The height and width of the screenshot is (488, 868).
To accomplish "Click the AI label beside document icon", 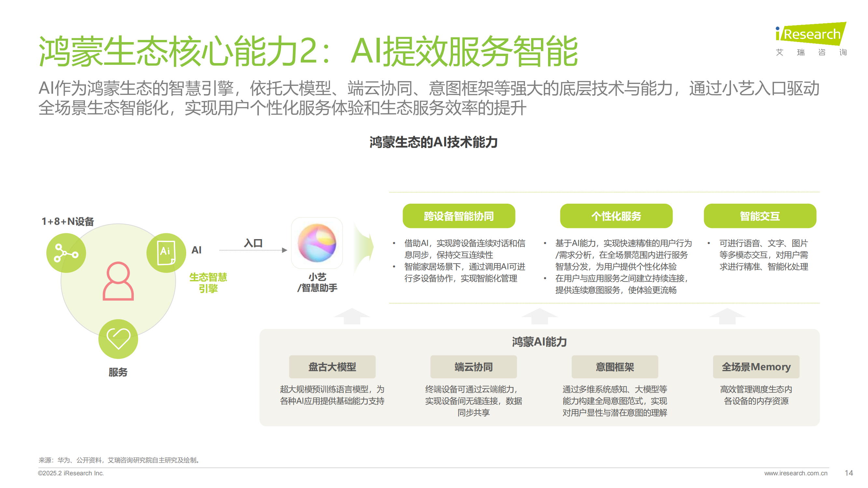I will tap(197, 250).
